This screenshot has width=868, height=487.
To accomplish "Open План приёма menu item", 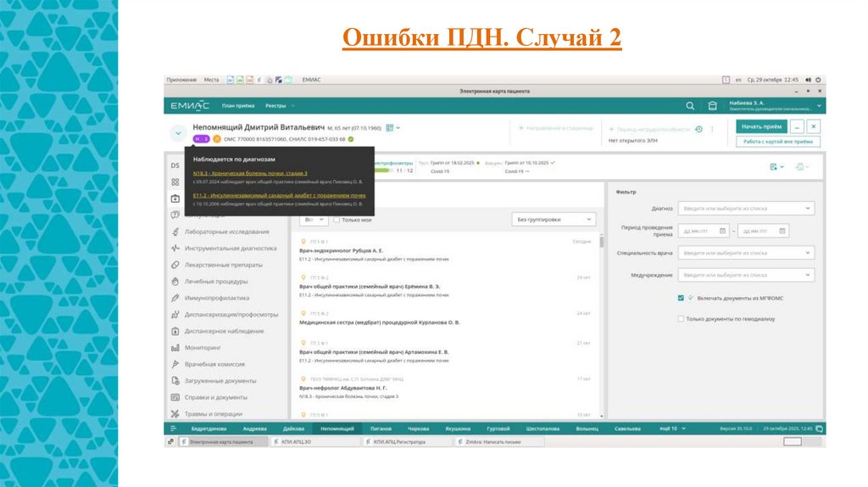I will click(238, 106).
